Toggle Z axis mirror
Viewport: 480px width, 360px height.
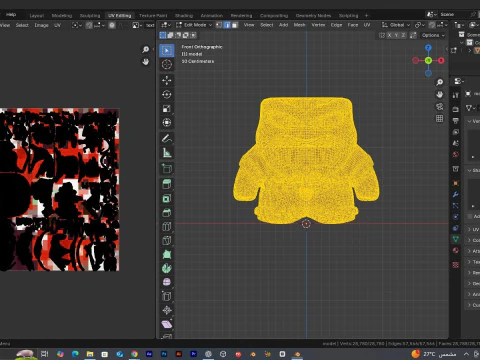click(403, 35)
